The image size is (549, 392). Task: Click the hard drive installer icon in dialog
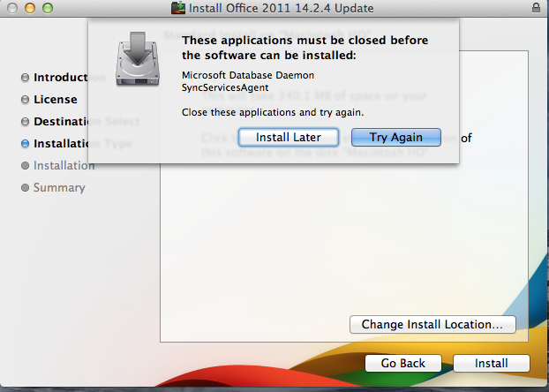pyautogui.click(x=138, y=58)
